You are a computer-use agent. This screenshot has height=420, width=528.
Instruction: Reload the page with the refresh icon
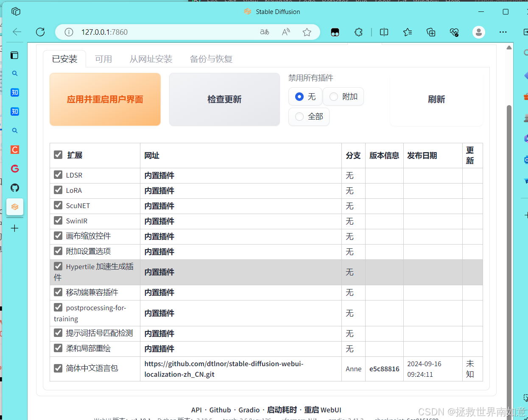coord(40,32)
